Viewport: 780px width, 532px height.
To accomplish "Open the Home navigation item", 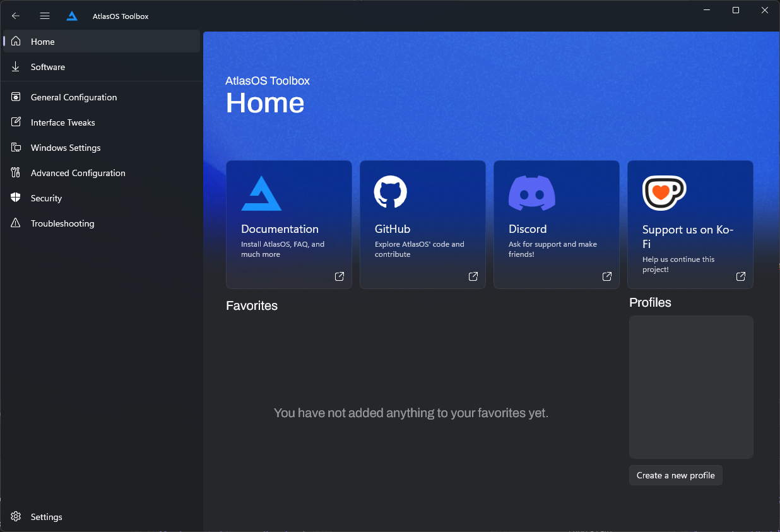I will (x=102, y=42).
